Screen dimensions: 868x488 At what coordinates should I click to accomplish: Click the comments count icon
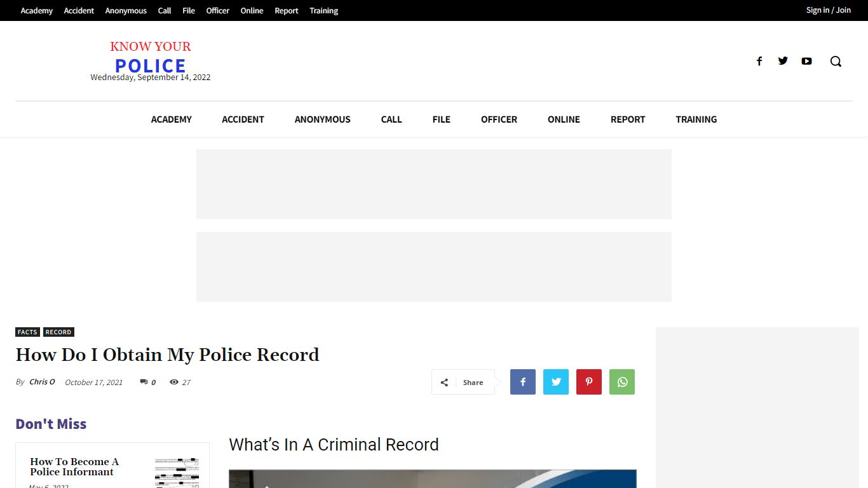[144, 382]
